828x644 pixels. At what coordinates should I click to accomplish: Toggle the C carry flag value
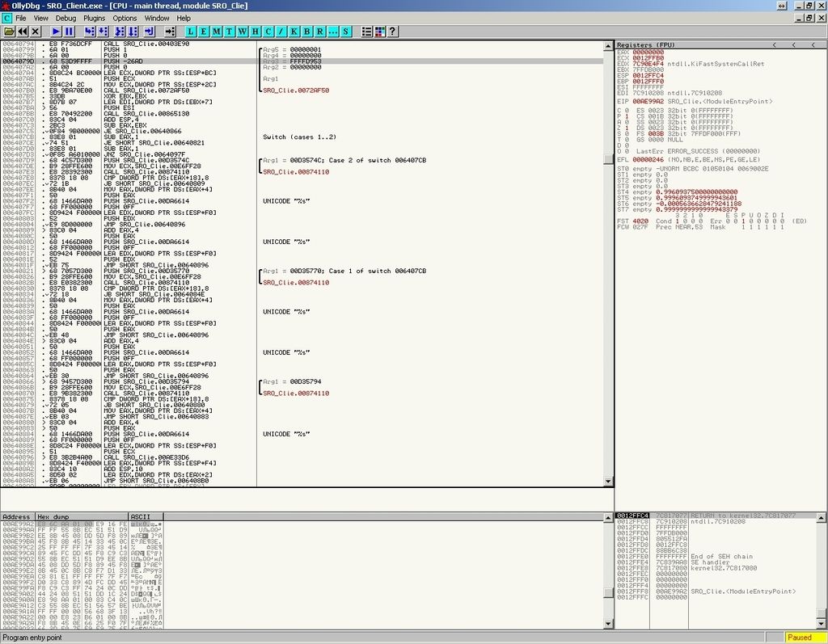(x=626, y=109)
